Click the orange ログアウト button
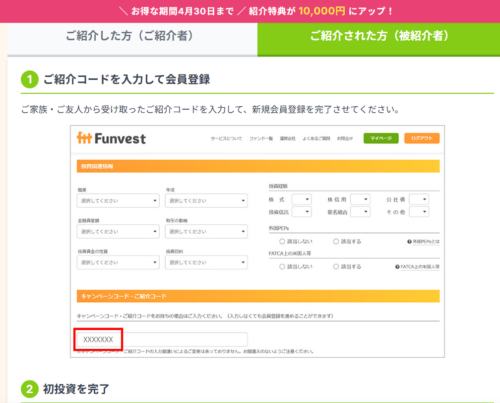The width and height of the screenshot is (500, 403). click(422, 138)
